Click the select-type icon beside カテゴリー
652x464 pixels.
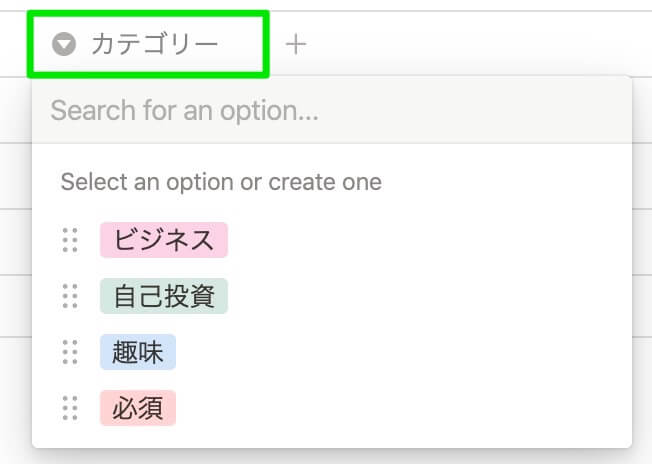tap(64, 44)
